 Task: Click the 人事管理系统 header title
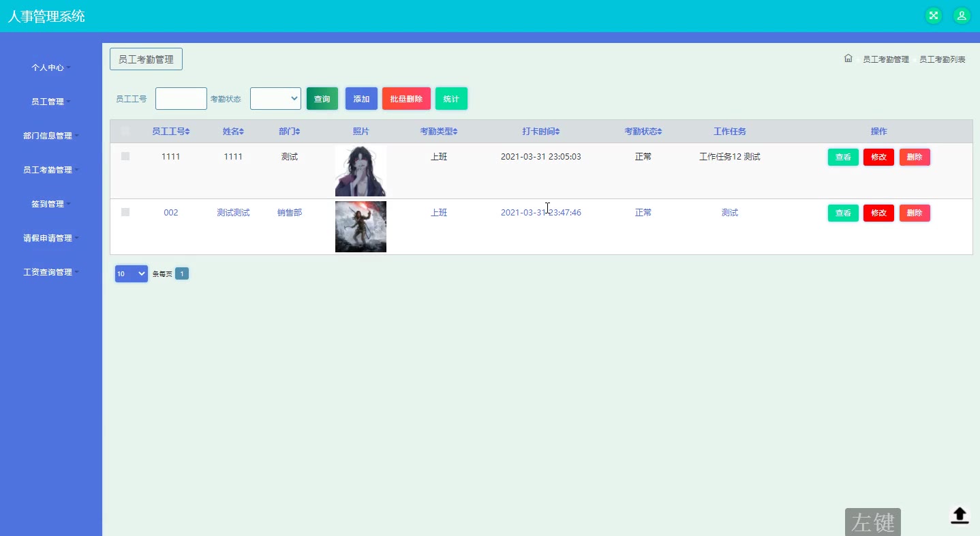[x=46, y=16]
